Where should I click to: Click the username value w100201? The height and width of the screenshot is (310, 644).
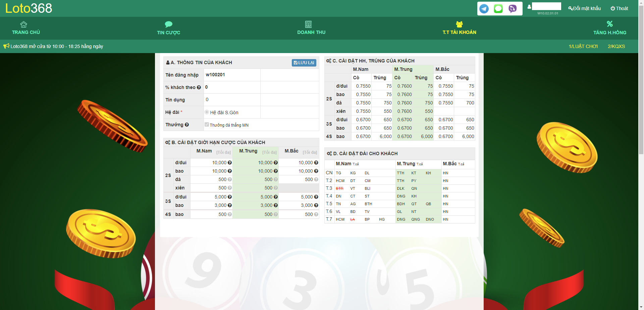(215, 75)
